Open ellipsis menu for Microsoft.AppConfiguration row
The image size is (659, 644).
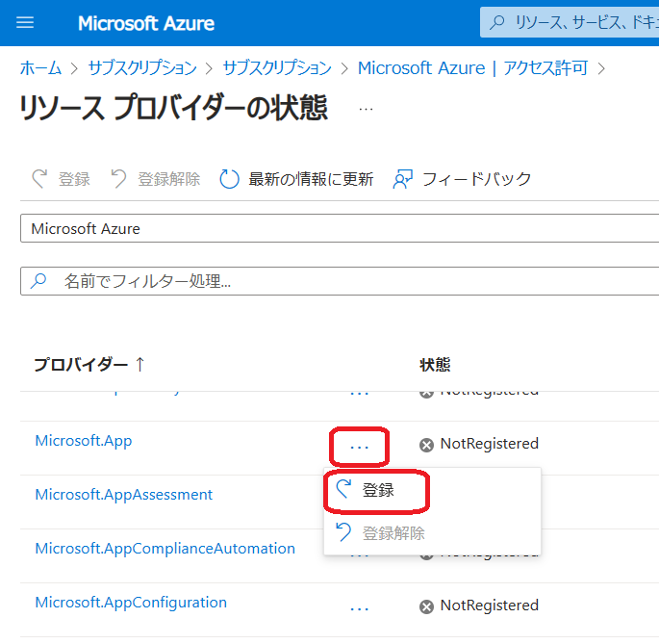(x=359, y=608)
